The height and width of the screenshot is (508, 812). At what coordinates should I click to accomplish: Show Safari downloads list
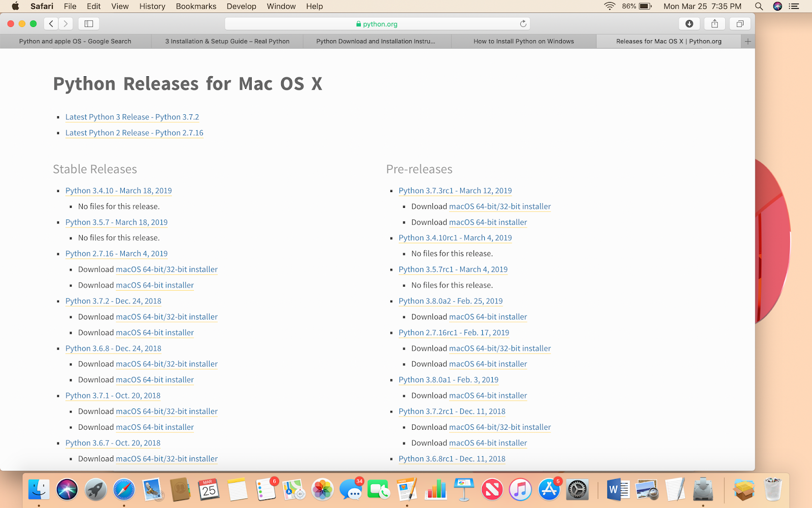coord(689,23)
